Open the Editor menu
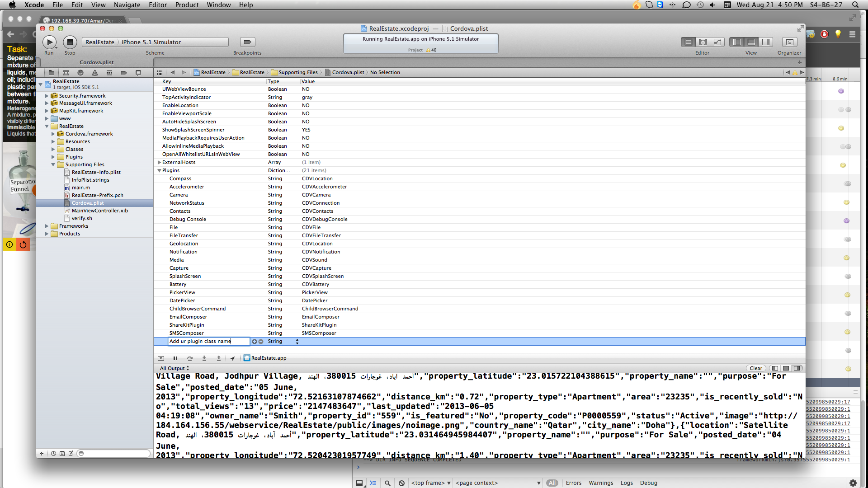Screen dimensions: 868x488 [158, 5]
